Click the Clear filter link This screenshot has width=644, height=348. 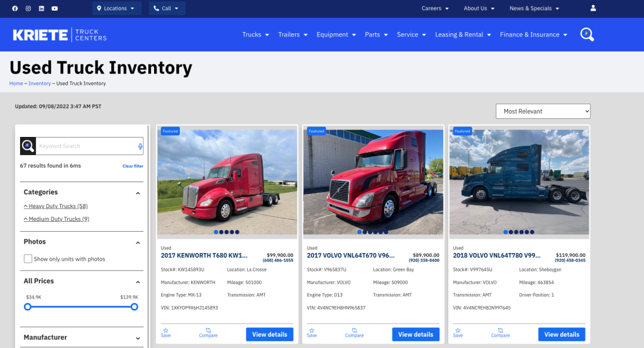click(133, 166)
